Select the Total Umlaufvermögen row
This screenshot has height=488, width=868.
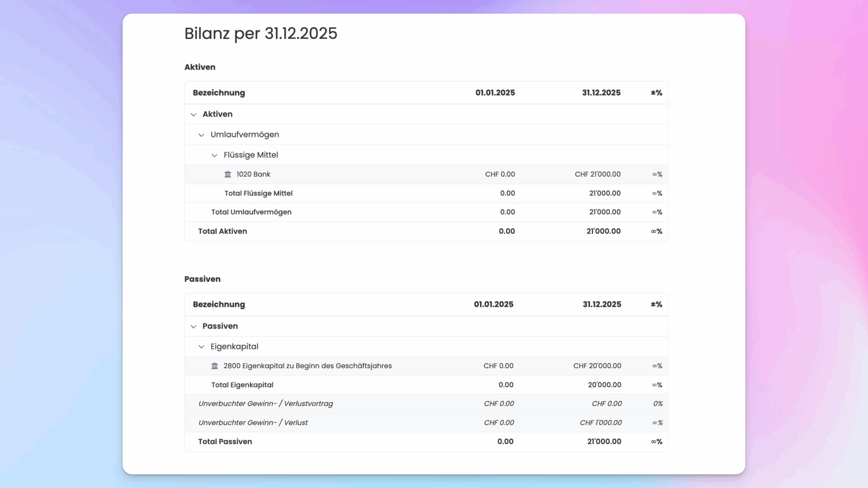pyautogui.click(x=426, y=212)
